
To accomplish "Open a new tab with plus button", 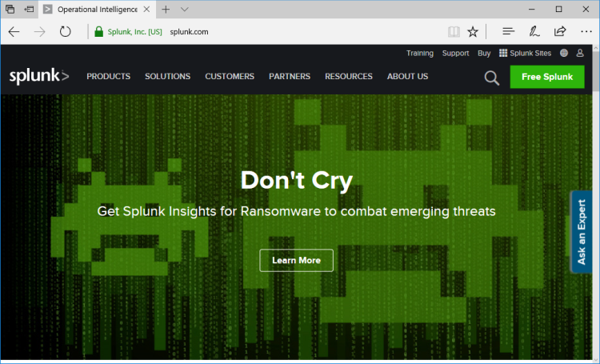I will click(x=166, y=10).
